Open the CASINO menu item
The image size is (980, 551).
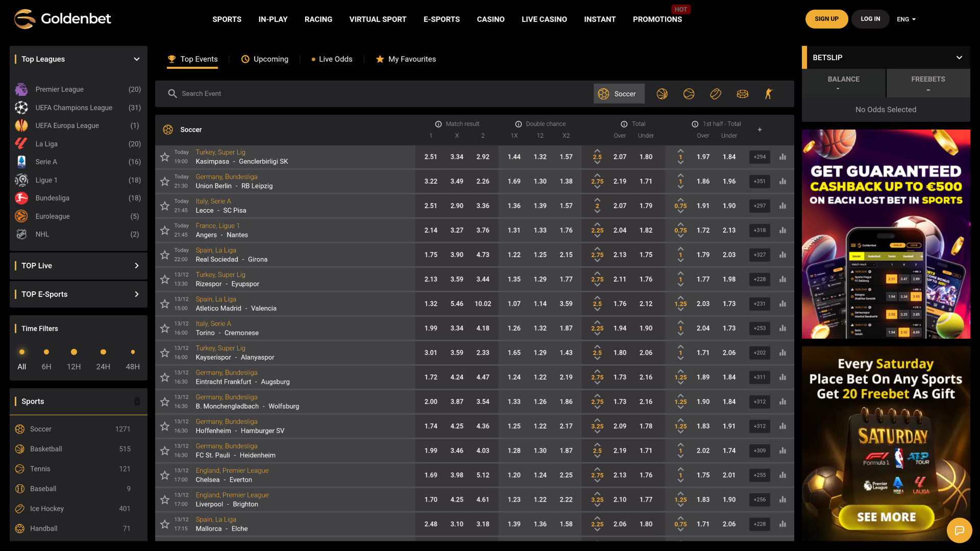(491, 19)
